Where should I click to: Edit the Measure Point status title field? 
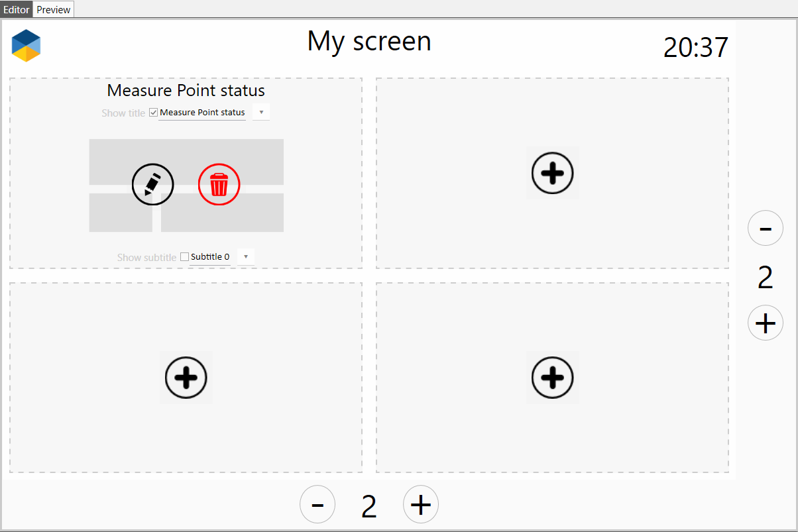pyautogui.click(x=202, y=113)
